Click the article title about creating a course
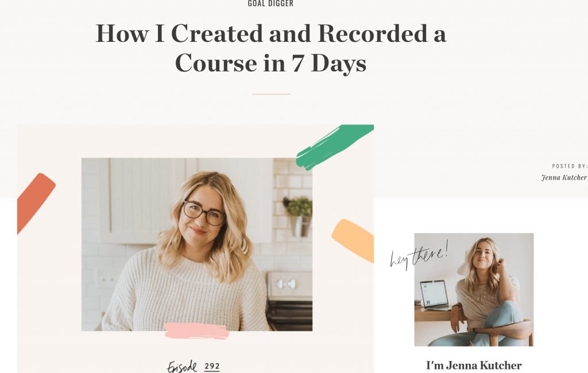Screen dimensions: 588x373 pos(271,48)
